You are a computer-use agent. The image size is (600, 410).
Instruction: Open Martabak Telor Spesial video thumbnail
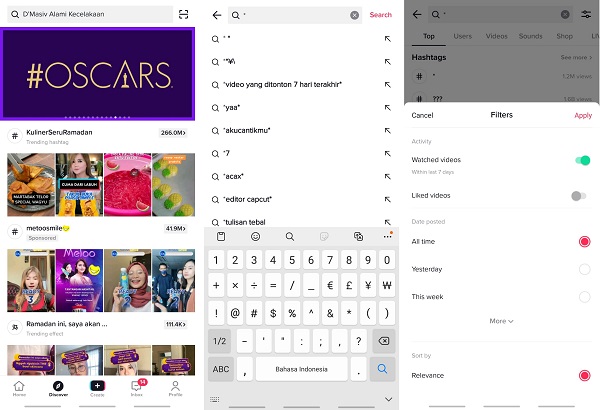tap(31, 185)
